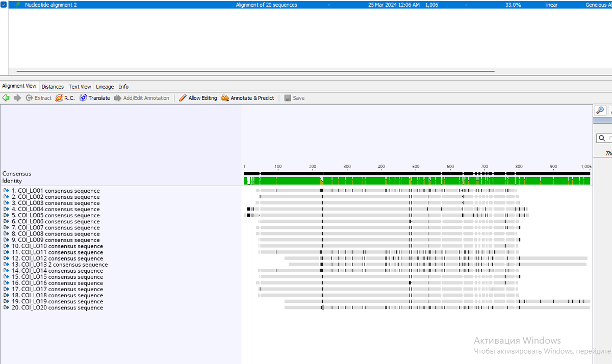Click arrow icon beside COI_LO02 sequence
Viewport: 612px width, 364px height.
tap(6, 197)
